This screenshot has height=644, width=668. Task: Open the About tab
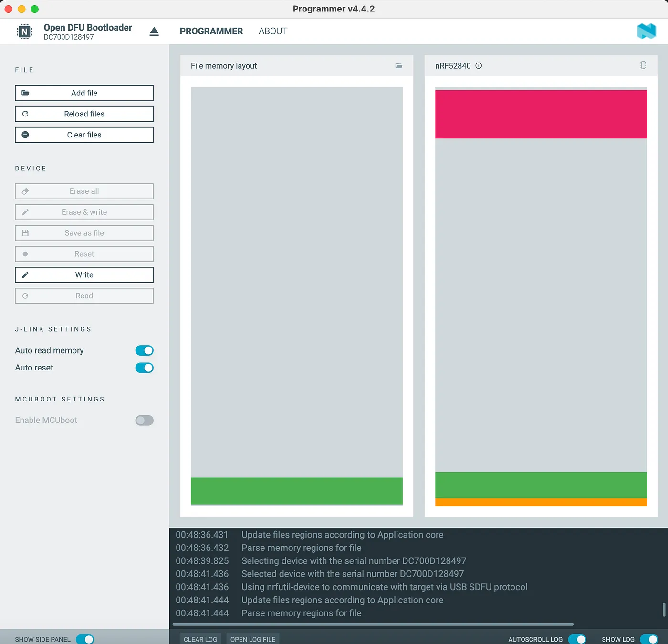tap(273, 32)
